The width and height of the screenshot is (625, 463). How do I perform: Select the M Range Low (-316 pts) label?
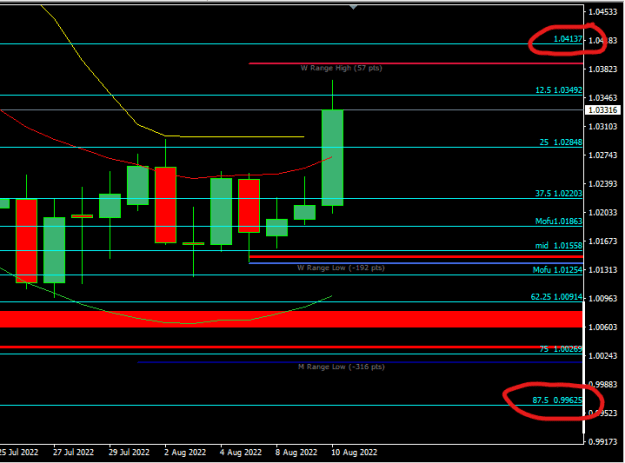[x=342, y=367]
